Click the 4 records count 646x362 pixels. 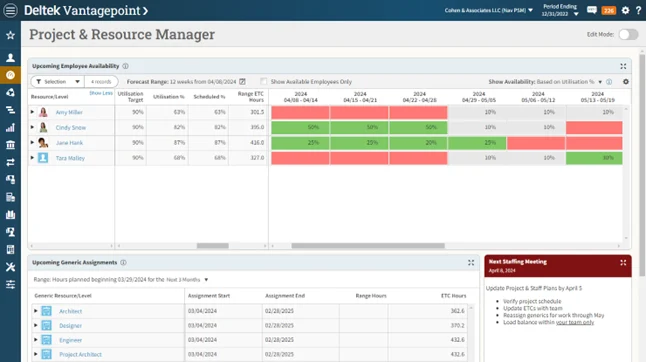tap(101, 82)
